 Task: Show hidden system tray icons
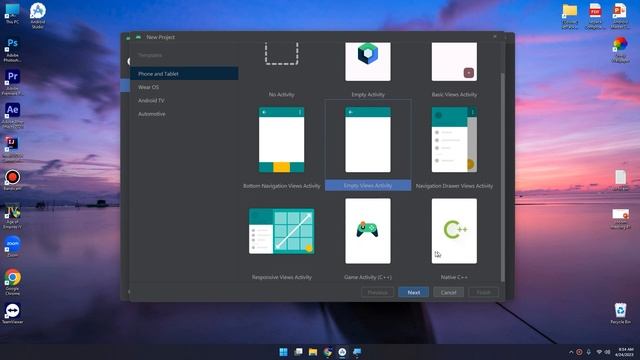pos(571,352)
